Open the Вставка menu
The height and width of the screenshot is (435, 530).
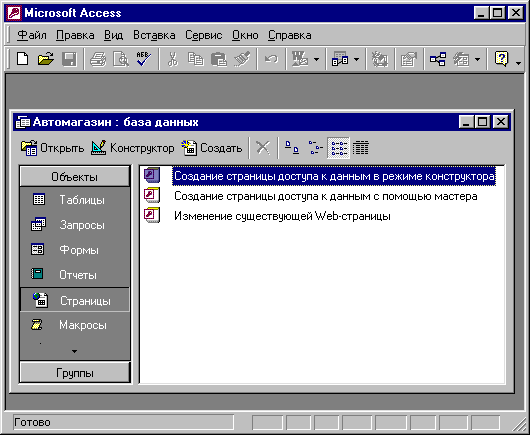pos(154,35)
